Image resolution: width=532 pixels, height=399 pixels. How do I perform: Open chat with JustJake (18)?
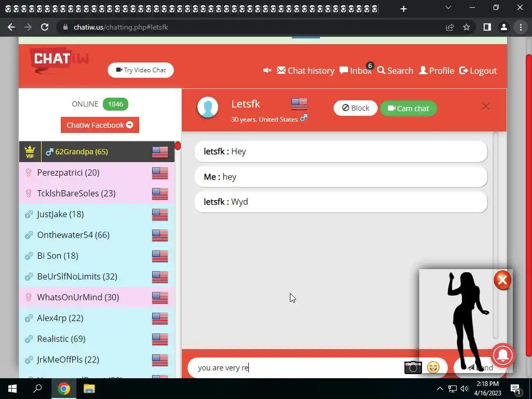pos(97,214)
